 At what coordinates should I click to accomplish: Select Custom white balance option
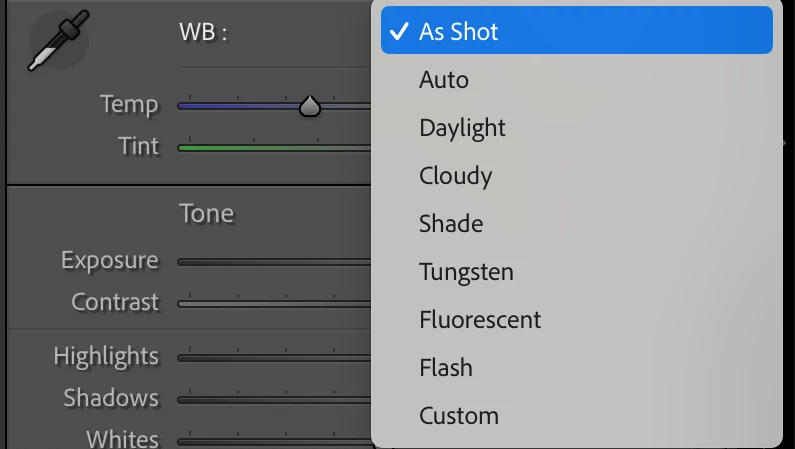click(x=458, y=416)
